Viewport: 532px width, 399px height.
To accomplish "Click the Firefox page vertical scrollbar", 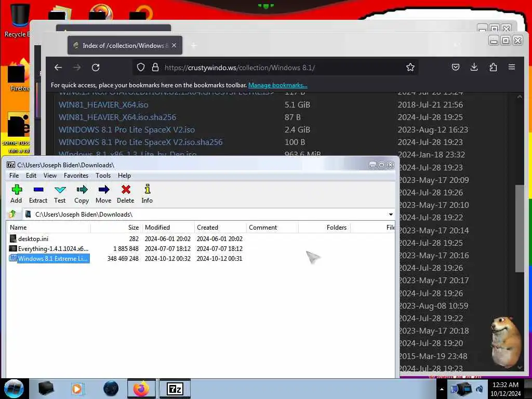I will 520,228.
